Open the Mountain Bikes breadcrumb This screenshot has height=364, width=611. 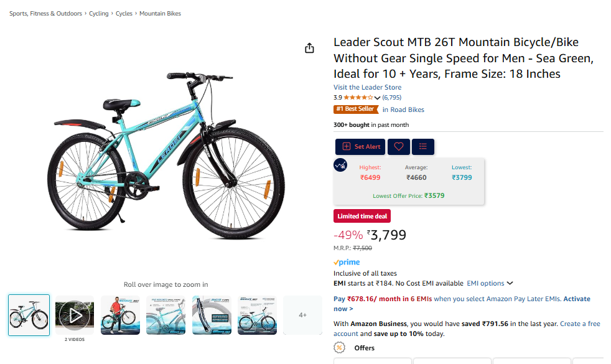160,13
